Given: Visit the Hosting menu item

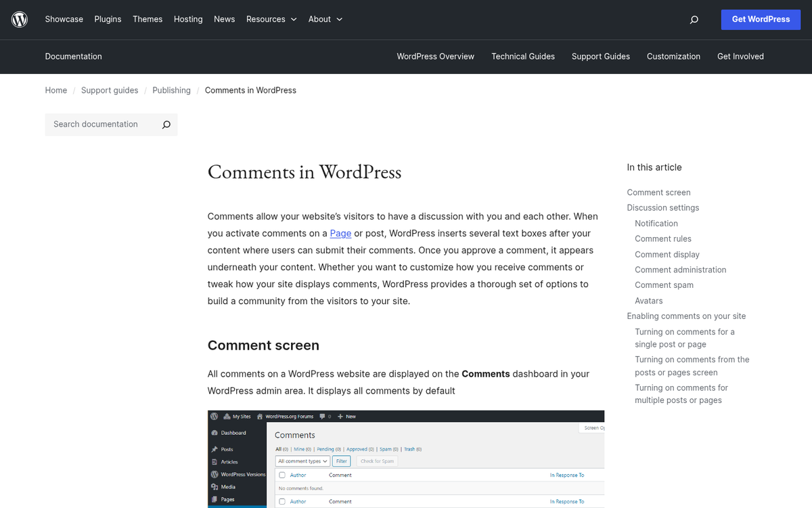Looking at the screenshot, I should coord(187,19).
